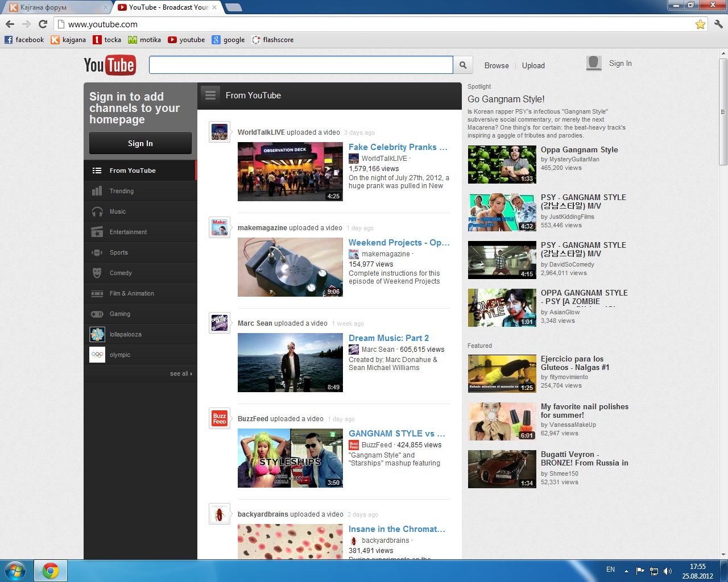Click the lollapalooza channel icon in sidebar
728x582 pixels.
point(97,334)
